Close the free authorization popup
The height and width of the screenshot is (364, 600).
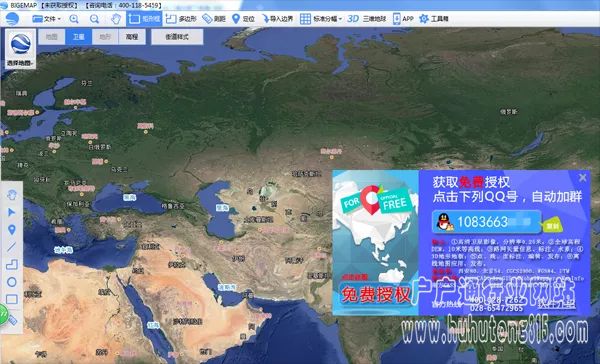click(582, 178)
